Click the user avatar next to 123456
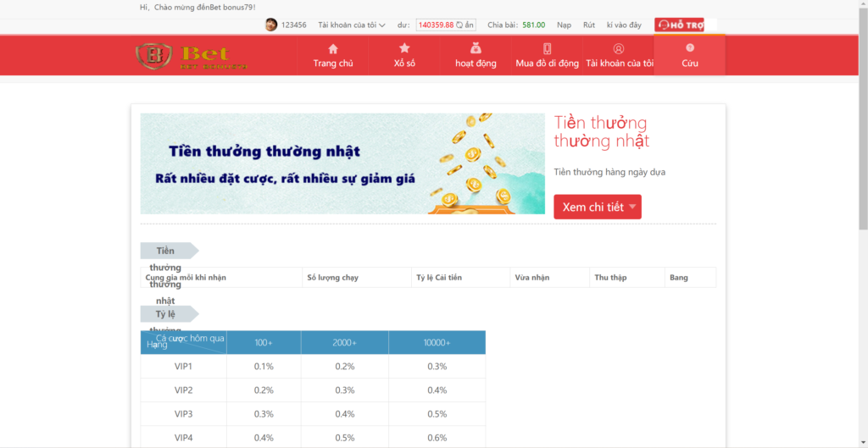 point(271,25)
